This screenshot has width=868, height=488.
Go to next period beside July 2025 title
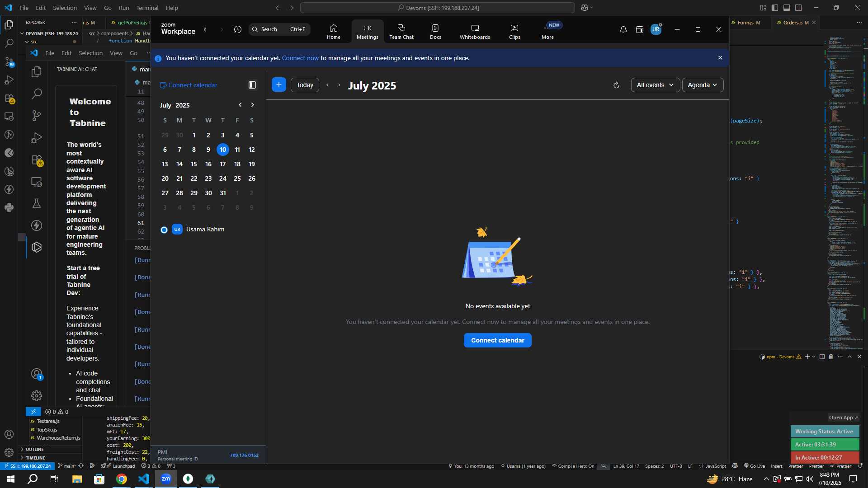coord(339,85)
